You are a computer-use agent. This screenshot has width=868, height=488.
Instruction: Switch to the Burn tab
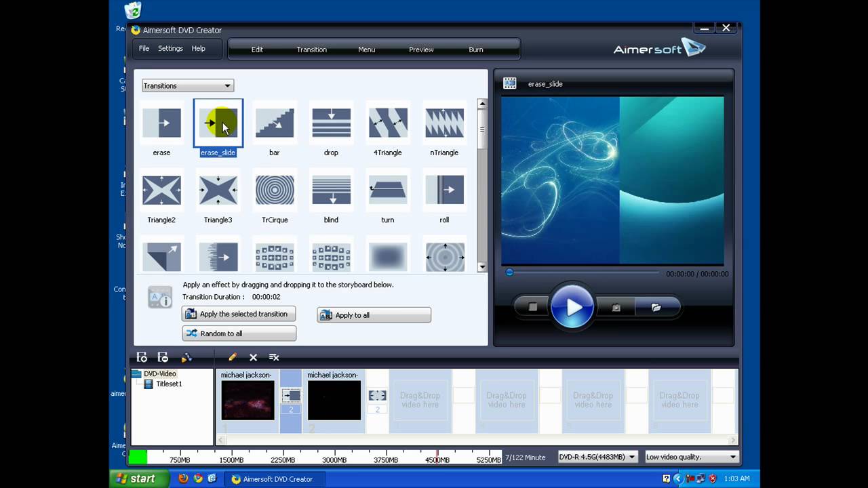point(476,49)
